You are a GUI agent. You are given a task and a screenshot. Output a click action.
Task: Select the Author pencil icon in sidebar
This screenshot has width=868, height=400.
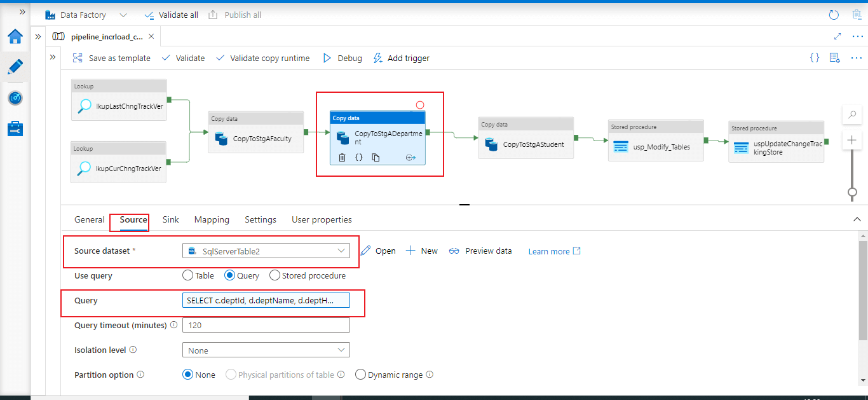click(x=15, y=67)
